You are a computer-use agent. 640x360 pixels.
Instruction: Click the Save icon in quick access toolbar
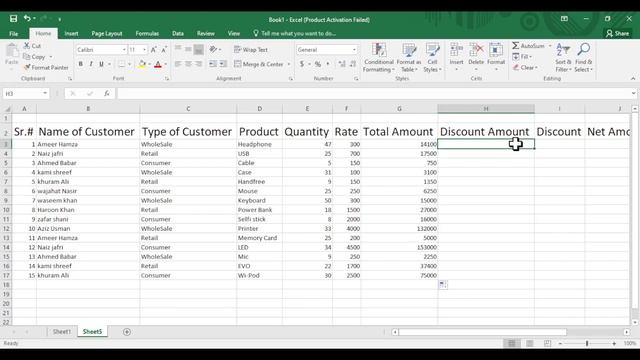pos(13,18)
